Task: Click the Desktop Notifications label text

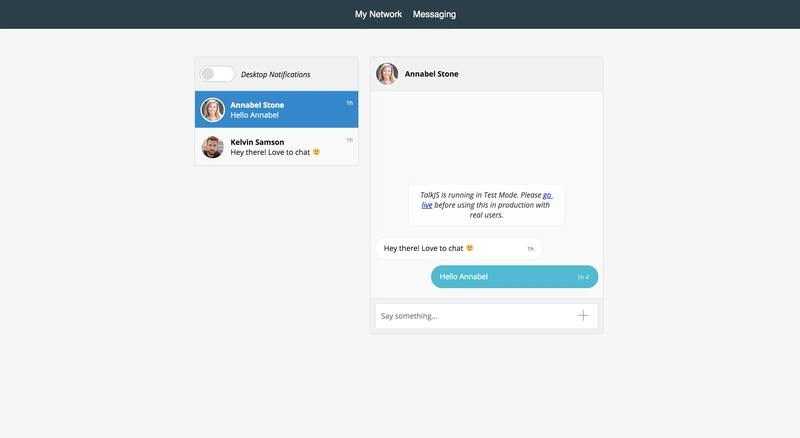Action: [275, 74]
